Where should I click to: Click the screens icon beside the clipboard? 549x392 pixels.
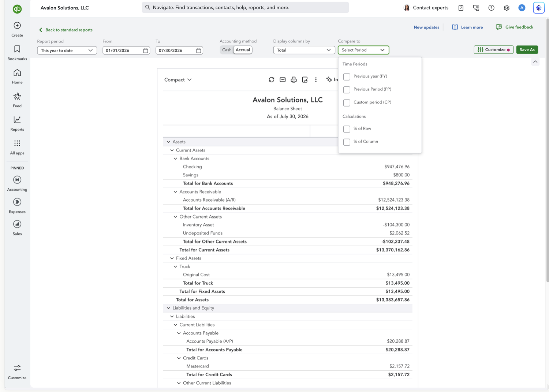tap(476, 8)
